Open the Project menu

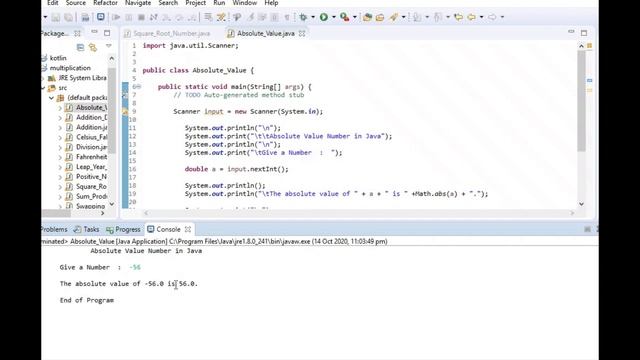point(196,3)
